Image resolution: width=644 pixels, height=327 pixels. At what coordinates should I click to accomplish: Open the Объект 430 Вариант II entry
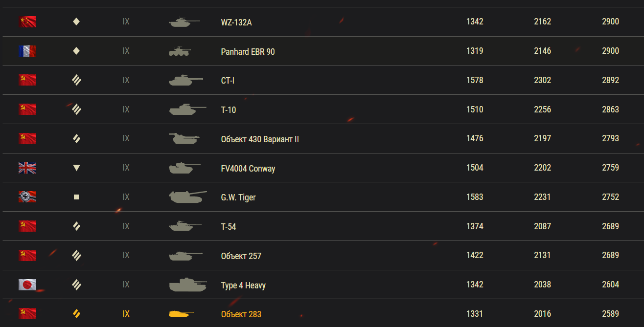260,139
